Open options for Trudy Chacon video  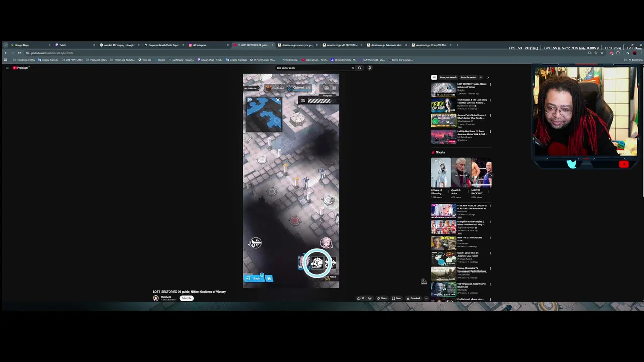pos(490,100)
